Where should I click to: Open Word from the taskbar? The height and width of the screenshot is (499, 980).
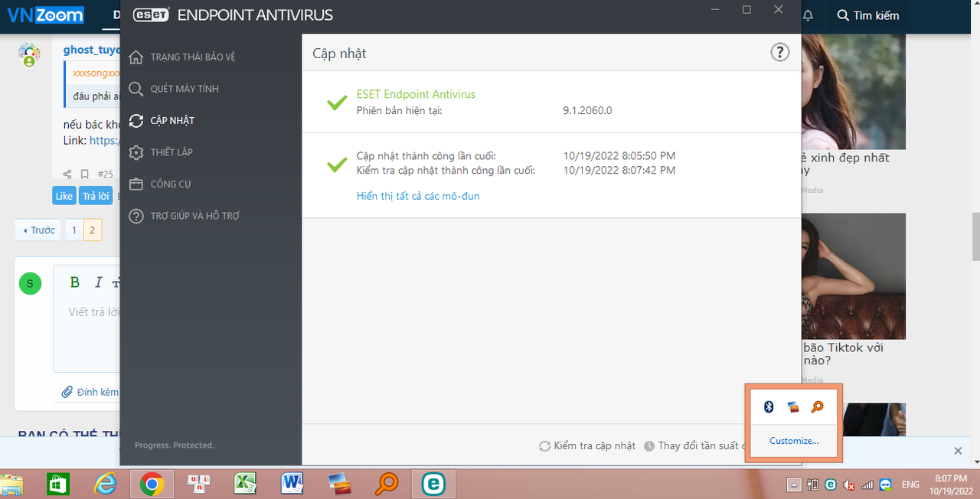point(292,484)
